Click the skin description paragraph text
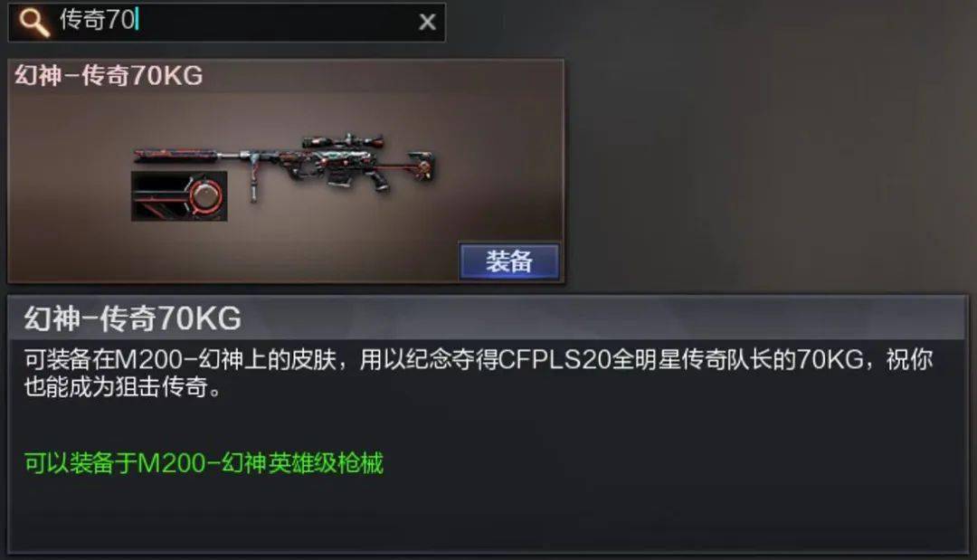Viewport: 977px width, 560px height. pos(479,373)
